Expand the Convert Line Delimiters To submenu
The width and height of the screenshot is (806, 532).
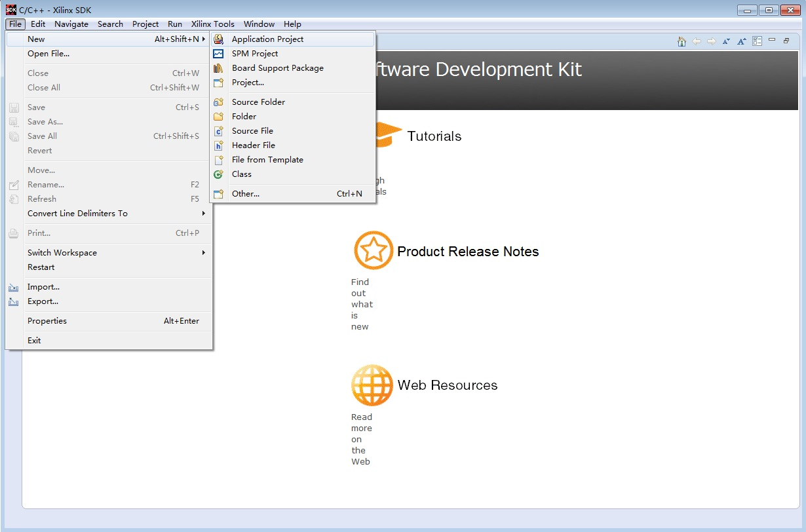(x=202, y=213)
